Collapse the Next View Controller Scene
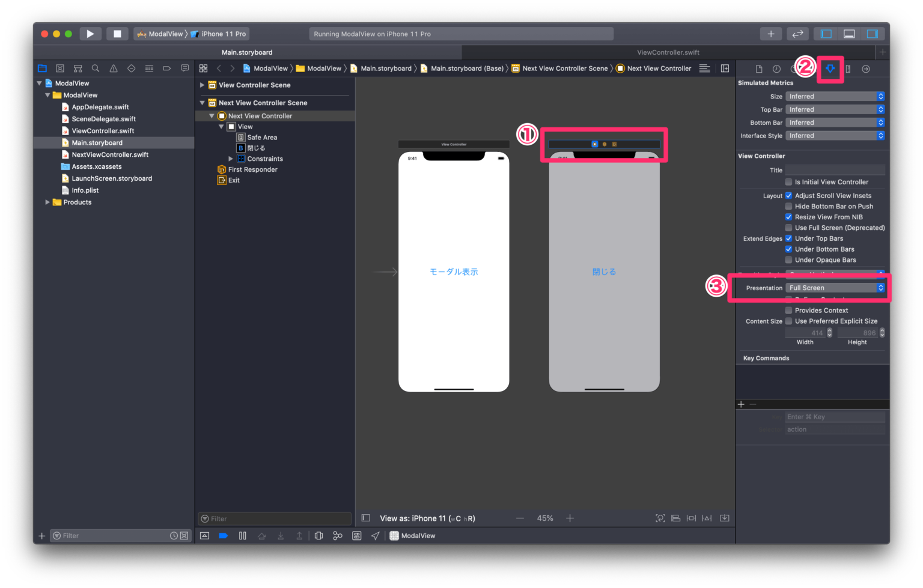The image size is (923, 588). pyautogui.click(x=203, y=103)
